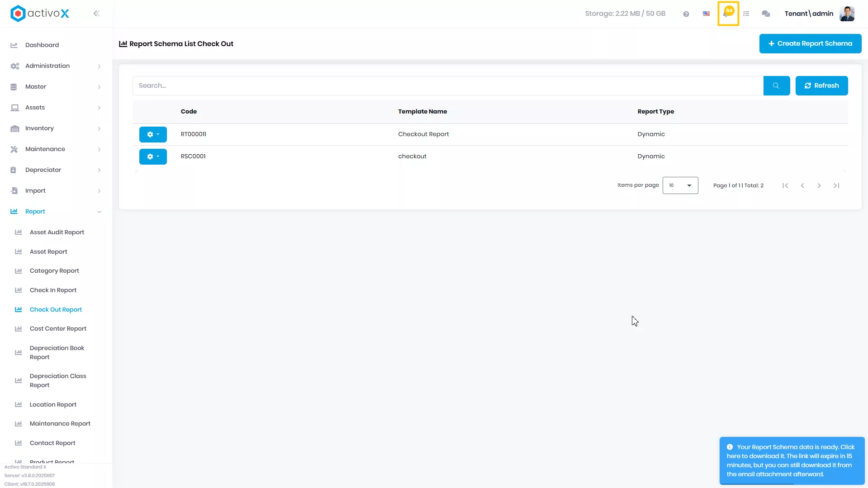Open the items per page dropdown
Image resolution: width=868 pixels, height=488 pixels.
[x=680, y=185]
